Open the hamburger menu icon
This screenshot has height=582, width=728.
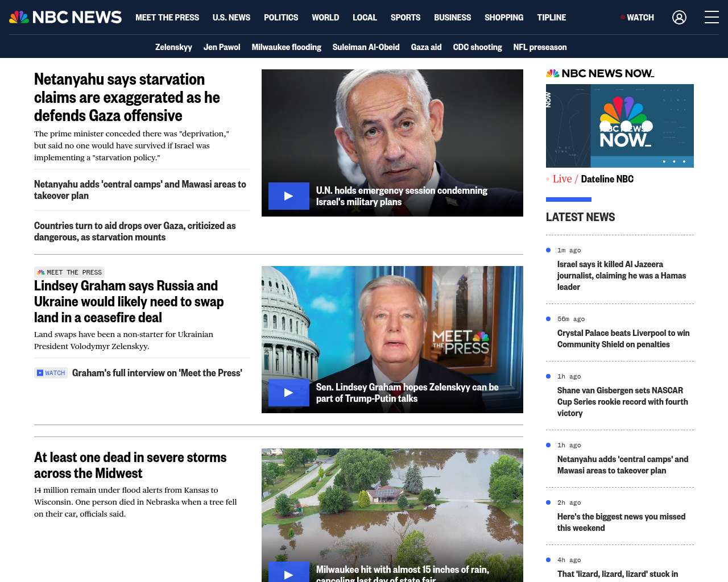pyautogui.click(x=712, y=17)
